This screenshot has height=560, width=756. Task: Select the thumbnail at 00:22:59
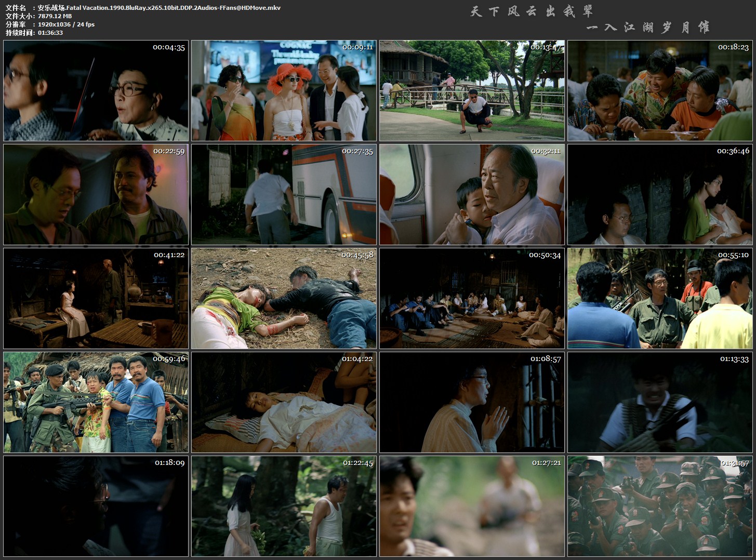pyautogui.click(x=96, y=194)
